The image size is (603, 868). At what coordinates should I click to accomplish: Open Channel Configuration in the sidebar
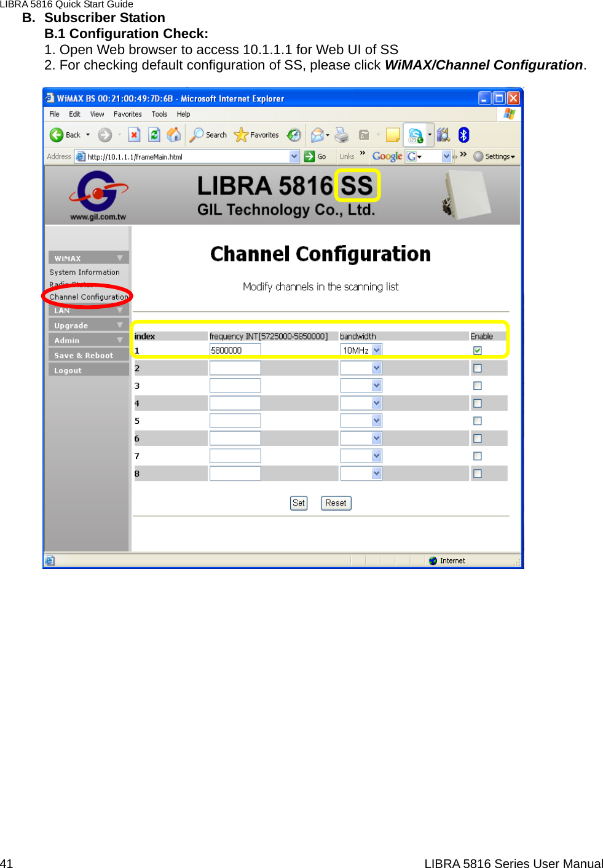(89, 297)
